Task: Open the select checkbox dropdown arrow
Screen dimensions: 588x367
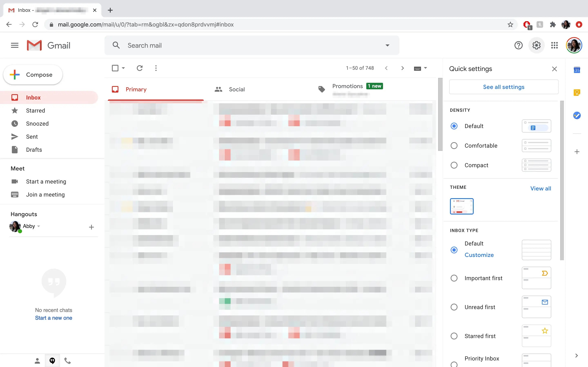Action: pyautogui.click(x=124, y=68)
